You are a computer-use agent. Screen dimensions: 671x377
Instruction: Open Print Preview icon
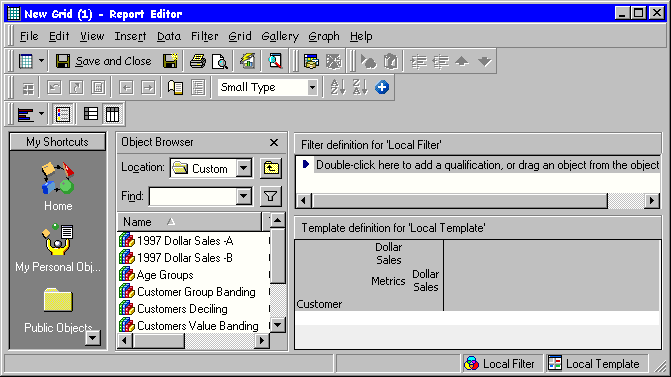220,61
